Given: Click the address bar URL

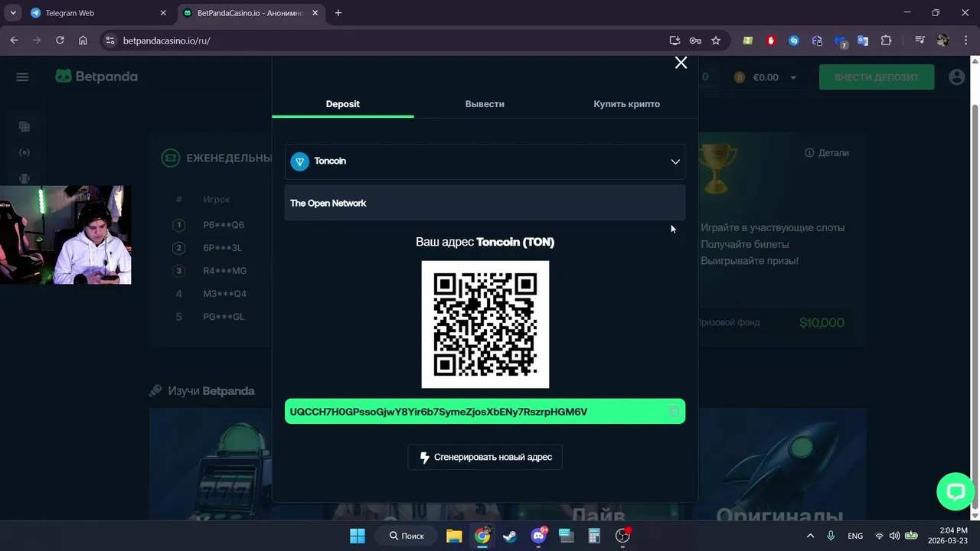Looking at the screenshot, I should [166, 41].
